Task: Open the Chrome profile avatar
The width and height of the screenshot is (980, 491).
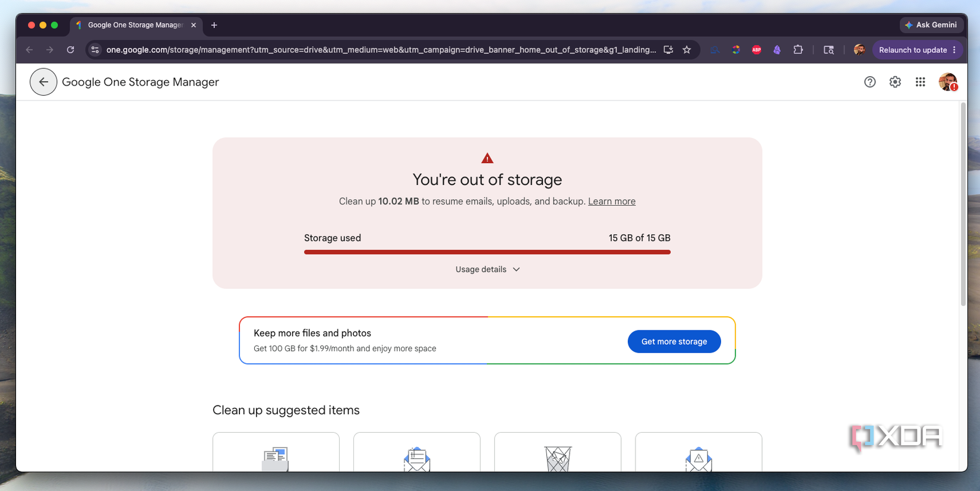Action: [859, 50]
